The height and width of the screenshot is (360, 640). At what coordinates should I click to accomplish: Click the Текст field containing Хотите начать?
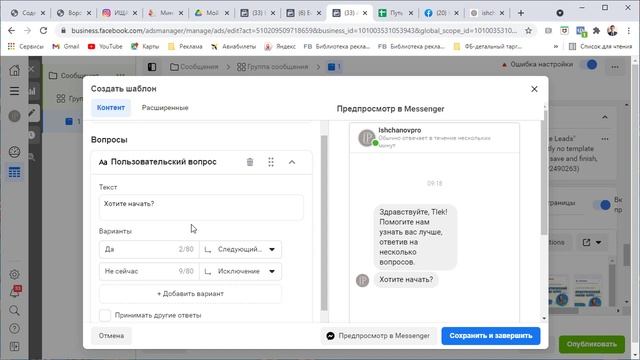[x=201, y=207]
